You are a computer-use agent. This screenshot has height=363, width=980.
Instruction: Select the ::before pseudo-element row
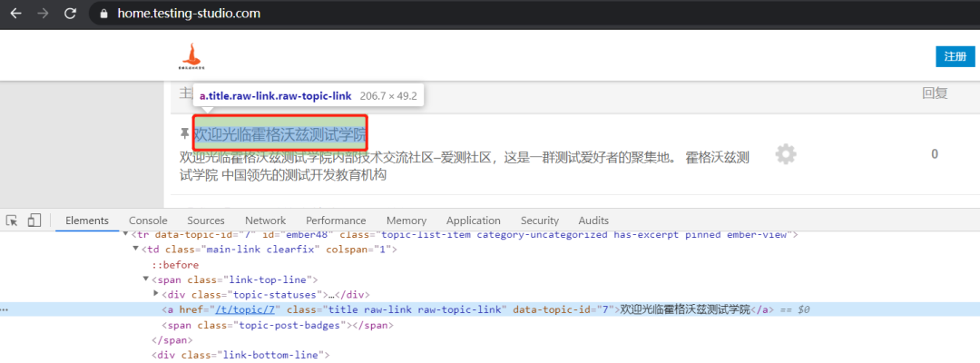point(176,265)
